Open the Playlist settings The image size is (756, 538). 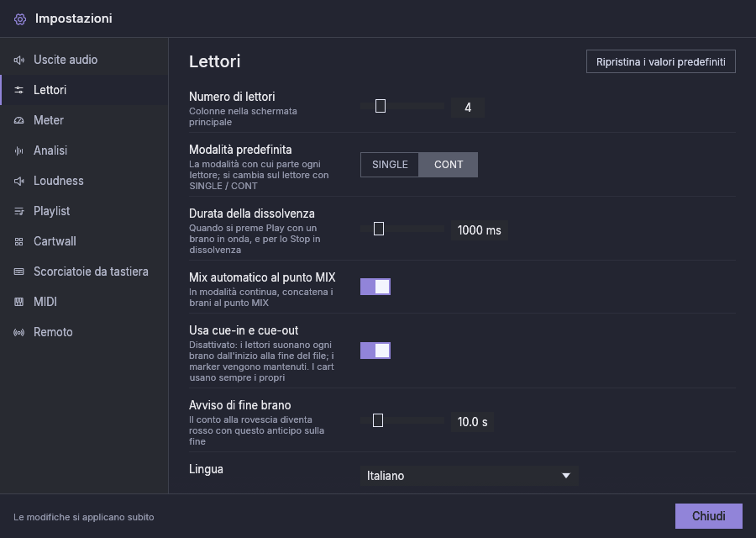tap(84, 211)
